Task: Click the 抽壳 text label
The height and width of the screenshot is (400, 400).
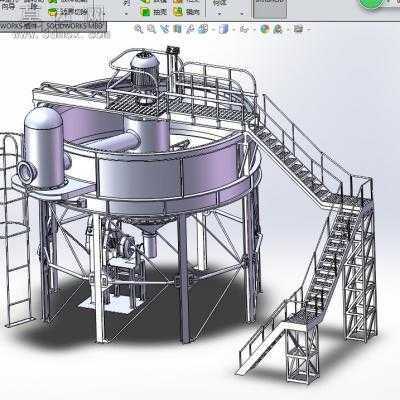Action: pyautogui.click(x=160, y=12)
